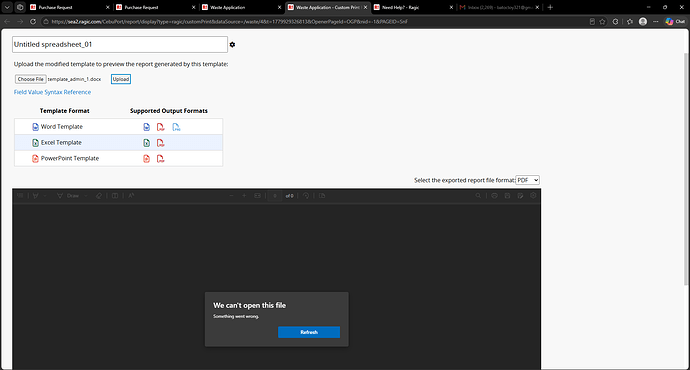Open tab search dropdown arrow in title bar
Viewport: 690px width, 370px height.
click(7, 7)
